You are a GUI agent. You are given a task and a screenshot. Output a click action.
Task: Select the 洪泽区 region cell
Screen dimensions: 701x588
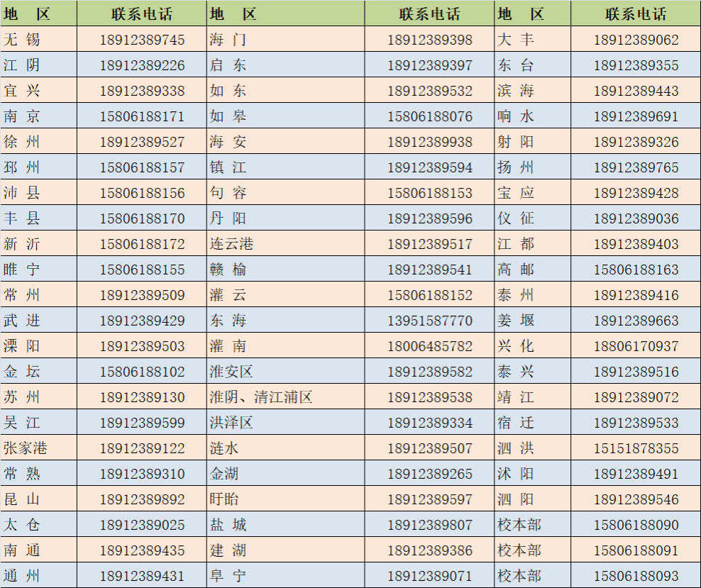click(x=231, y=423)
